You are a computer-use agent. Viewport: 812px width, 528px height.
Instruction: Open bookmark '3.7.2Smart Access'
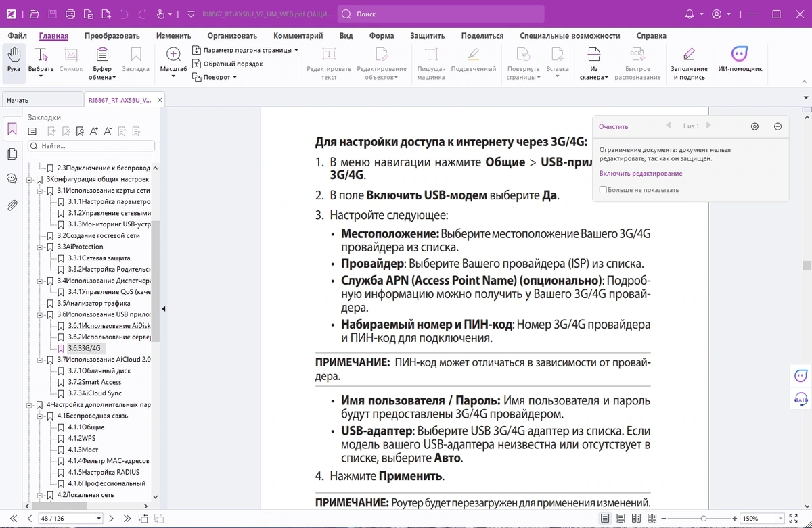coord(95,382)
